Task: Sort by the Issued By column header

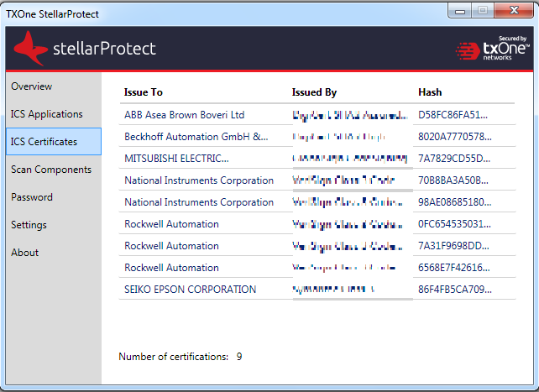Action: click(x=314, y=92)
